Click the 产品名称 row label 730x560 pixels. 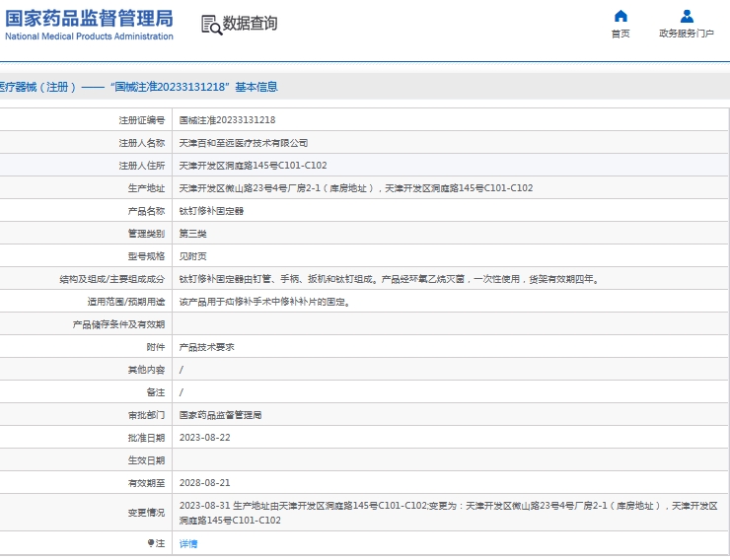tap(146, 211)
